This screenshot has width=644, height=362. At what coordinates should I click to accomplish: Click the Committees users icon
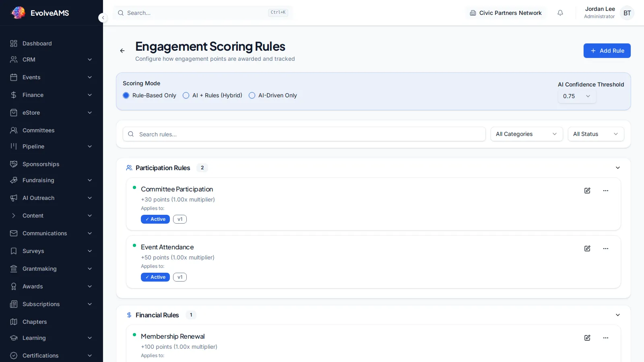click(x=14, y=130)
